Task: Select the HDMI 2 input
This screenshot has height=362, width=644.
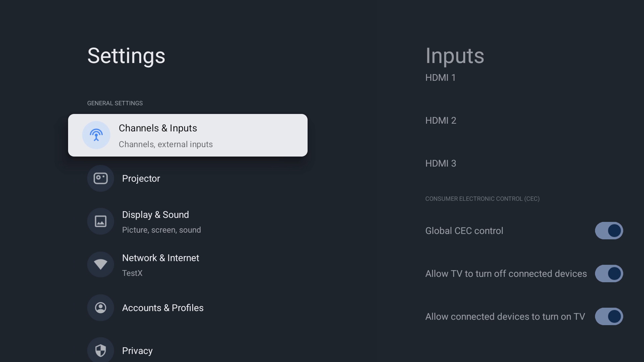Action: pyautogui.click(x=441, y=121)
